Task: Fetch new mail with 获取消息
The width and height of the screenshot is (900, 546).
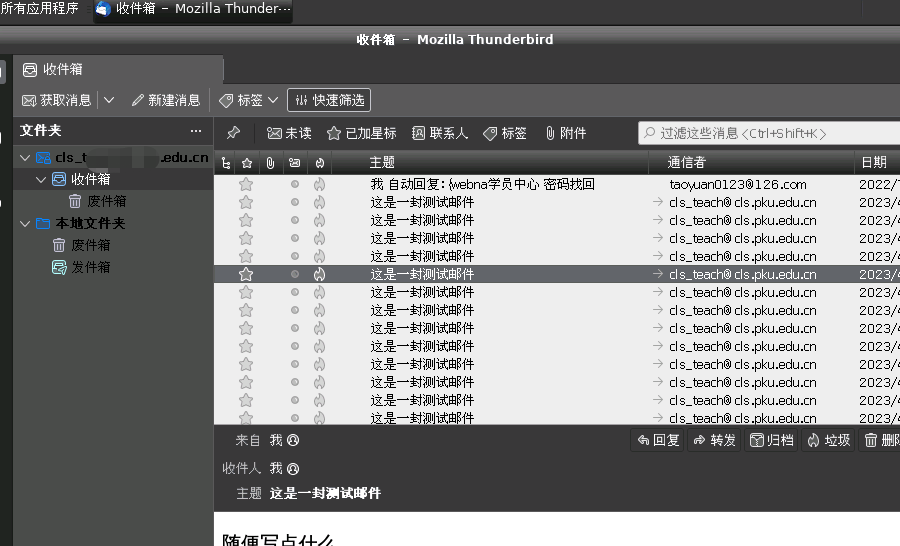Action: tap(56, 100)
